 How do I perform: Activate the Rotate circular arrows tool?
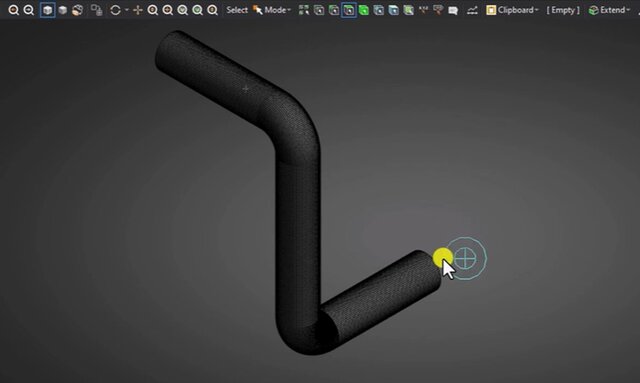[116, 10]
